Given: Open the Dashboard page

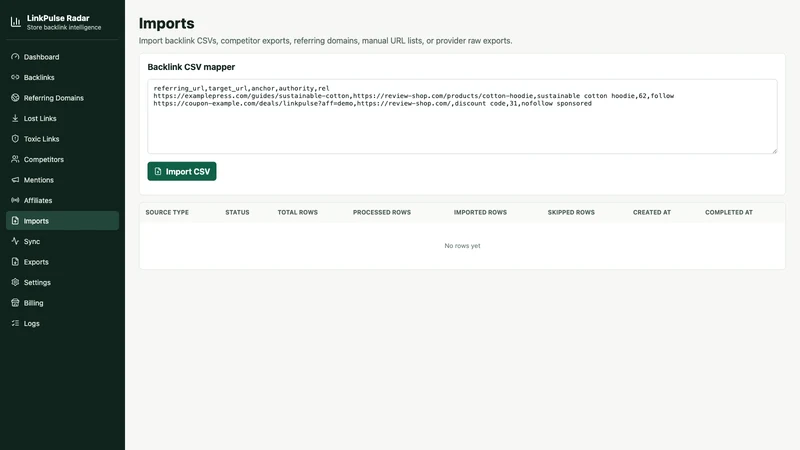Looking at the screenshot, I should point(62,57).
